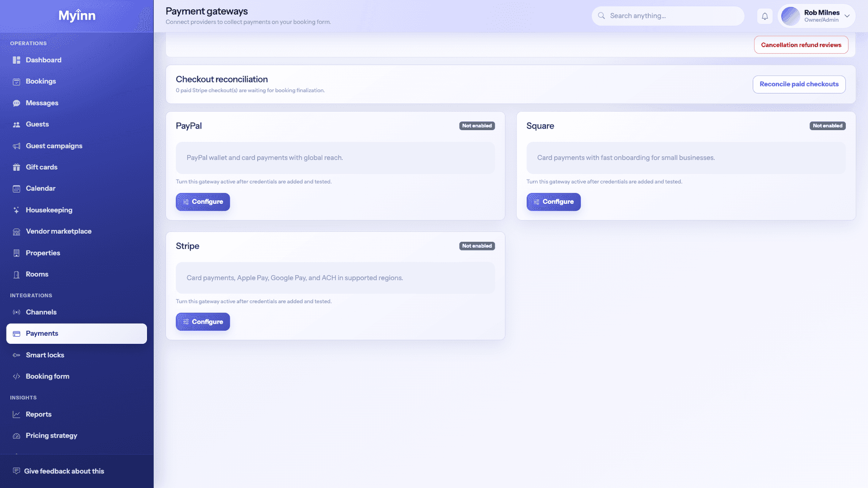Click the Messages chat bubble icon
The height and width of the screenshot is (488, 868).
pos(16,103)
